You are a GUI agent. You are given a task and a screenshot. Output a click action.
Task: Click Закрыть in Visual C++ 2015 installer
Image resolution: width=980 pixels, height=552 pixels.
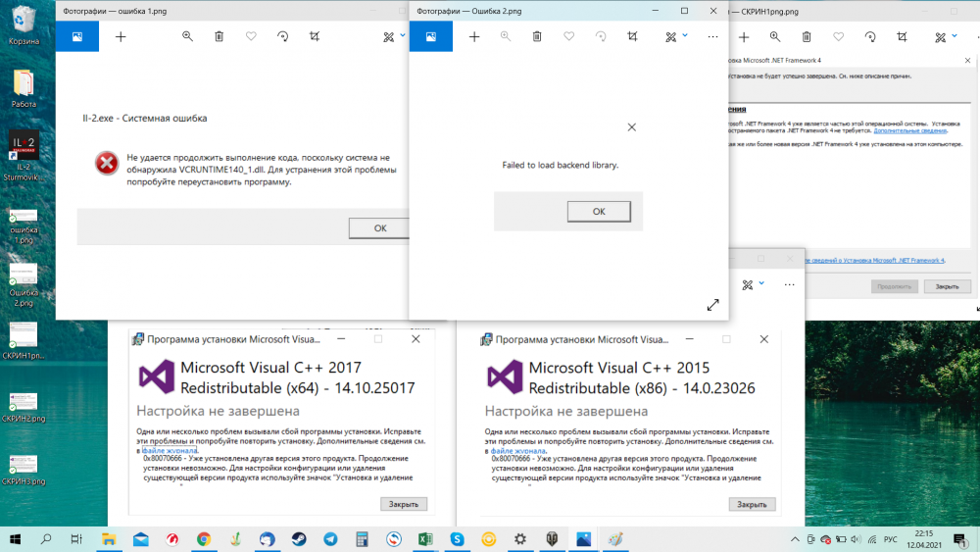(x=752, y=504)
